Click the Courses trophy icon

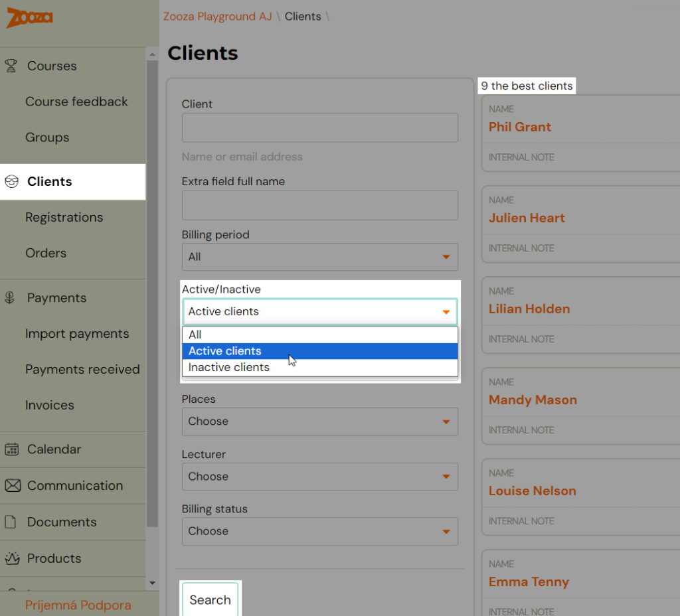pos(11,66)
